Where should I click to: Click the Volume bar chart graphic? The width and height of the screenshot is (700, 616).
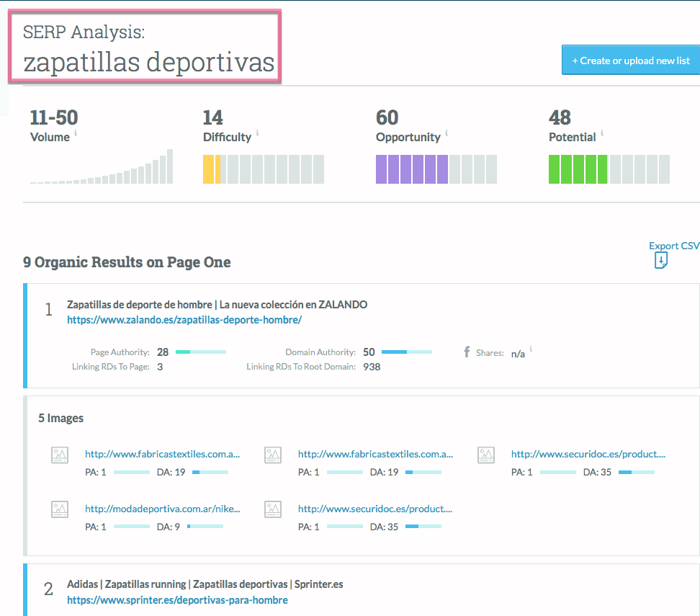click(x=101, y=168)
